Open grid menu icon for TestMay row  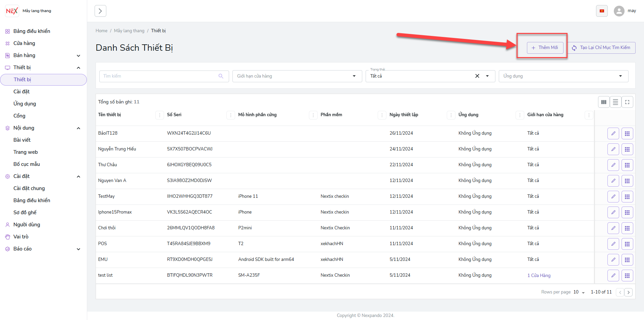coord(627,196)
